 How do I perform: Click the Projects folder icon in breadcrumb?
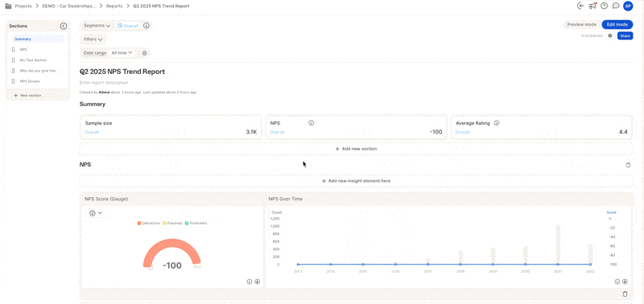[x=8, y=6]
